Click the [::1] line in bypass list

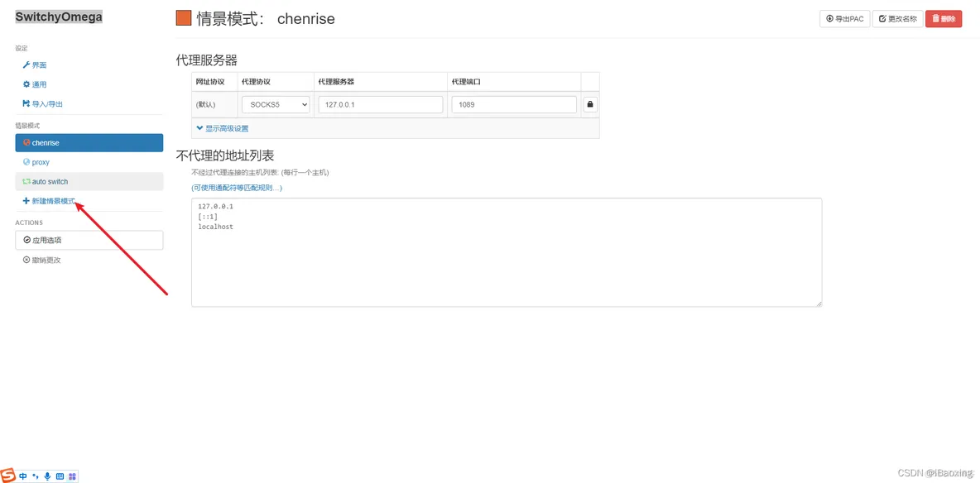(x=208, y=217)
